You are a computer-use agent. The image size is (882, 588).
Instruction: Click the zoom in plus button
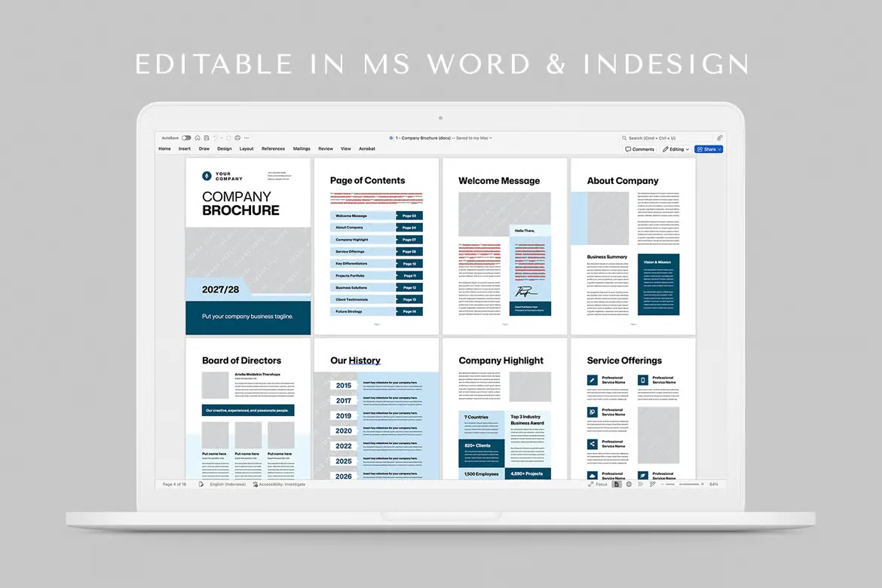tap(702, 484)
